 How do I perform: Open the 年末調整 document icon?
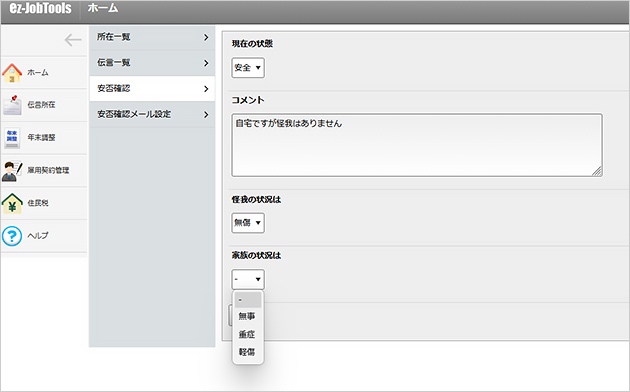point(12,138)
